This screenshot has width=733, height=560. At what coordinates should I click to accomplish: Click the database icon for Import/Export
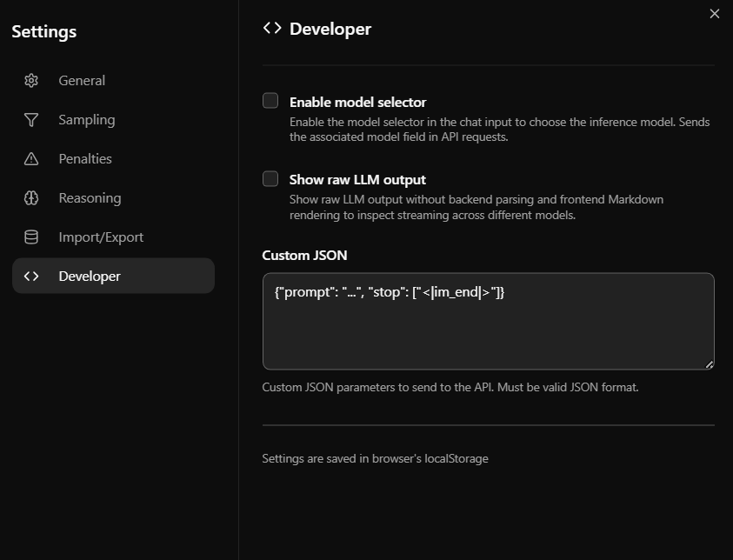31,237
